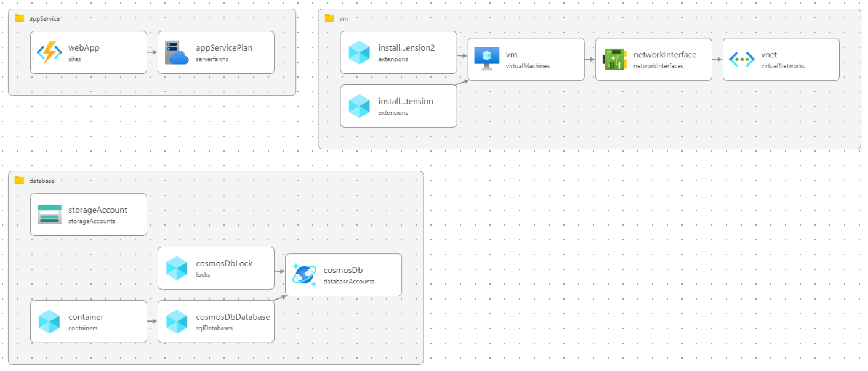Select the vnet virtual network icon
This screenshot has width=868, height=371.
[741, 59]
